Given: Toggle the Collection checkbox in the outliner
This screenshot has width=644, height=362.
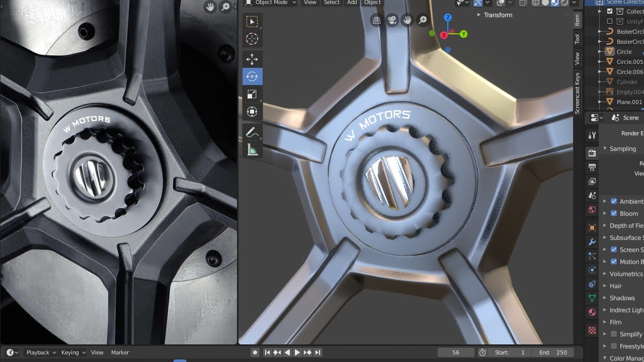Looking at the screenshot, I should pyautogui.click(x=610, y=12).
